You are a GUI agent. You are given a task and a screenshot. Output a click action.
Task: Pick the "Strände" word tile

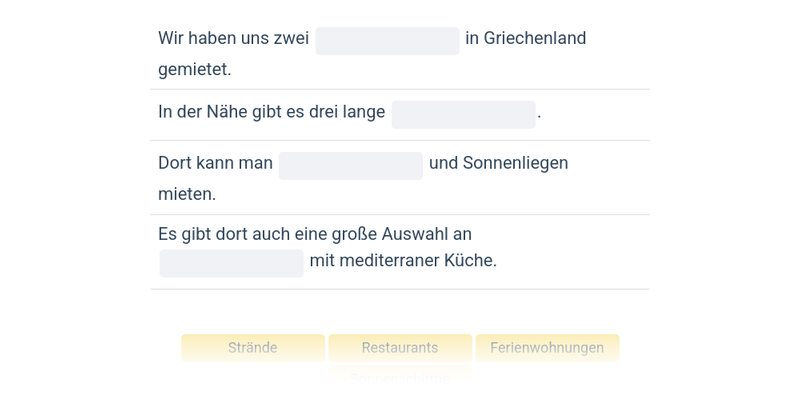(x=253, y=348)
